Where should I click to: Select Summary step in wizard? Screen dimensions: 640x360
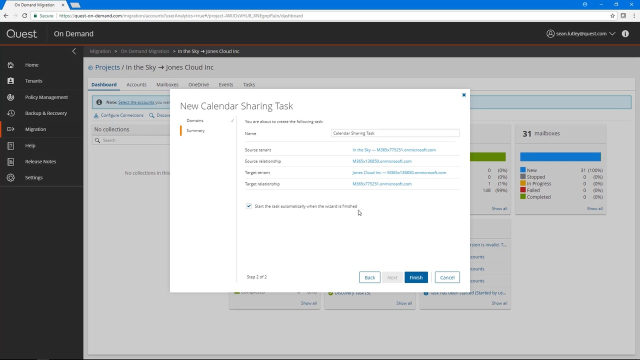pyautogui.click(x=196, y=131)
